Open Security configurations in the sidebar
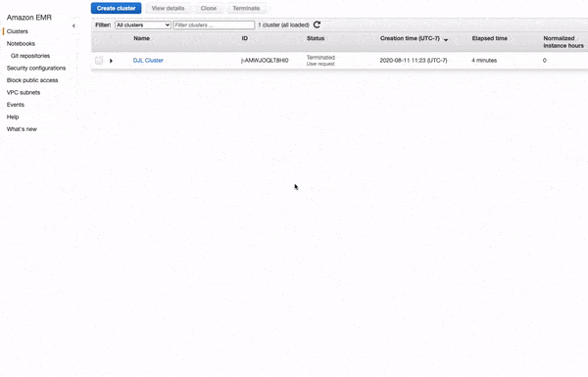588x377 pixels. tap(36, 69)
